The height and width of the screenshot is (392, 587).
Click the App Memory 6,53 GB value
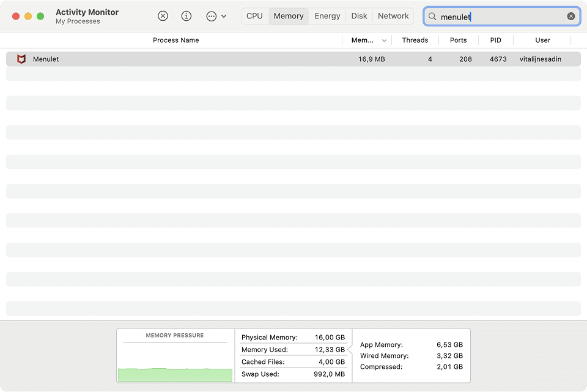pos(449,345)
